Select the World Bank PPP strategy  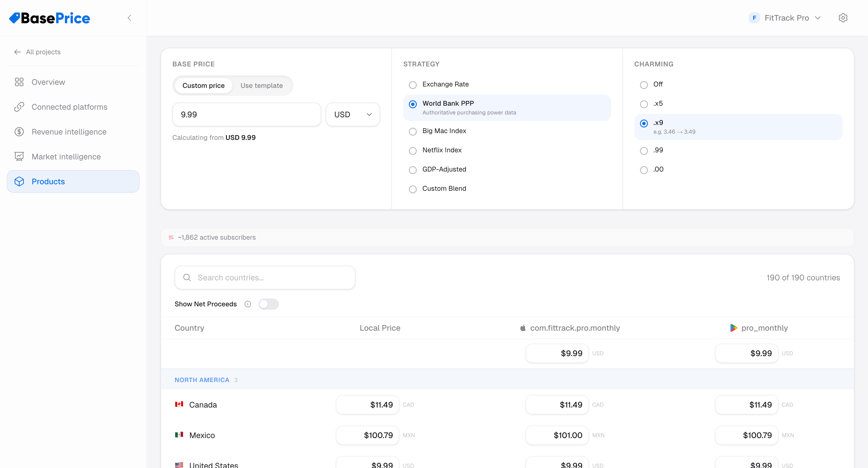[x=507, y=107]
